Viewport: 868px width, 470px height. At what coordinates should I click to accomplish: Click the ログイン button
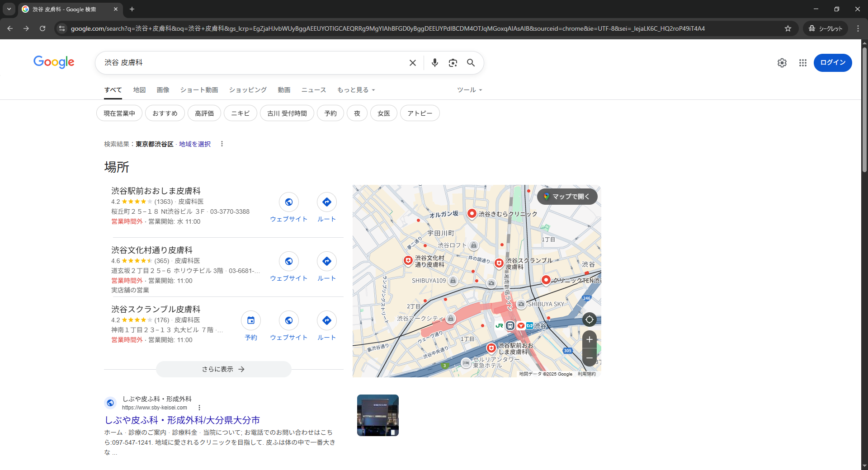[x=833, y=62]
